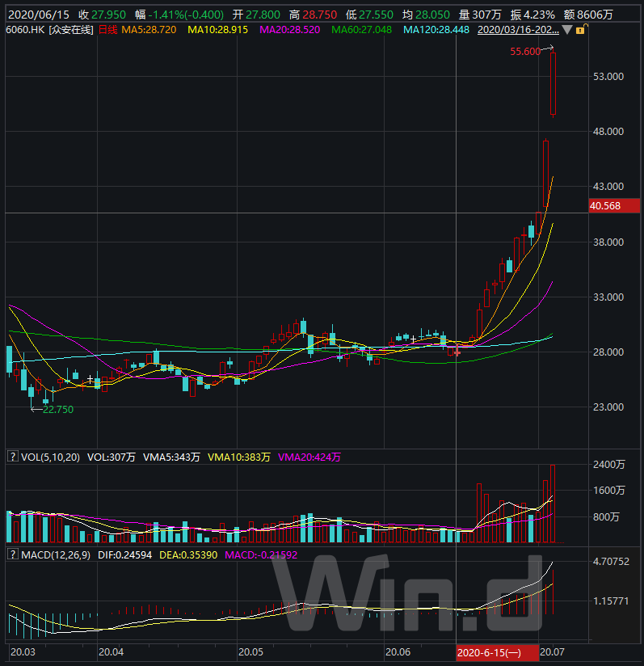Viewport: 644px width, 666px height.
Task: Click the VOL indicator help icon
Action: tap(13, 457)
